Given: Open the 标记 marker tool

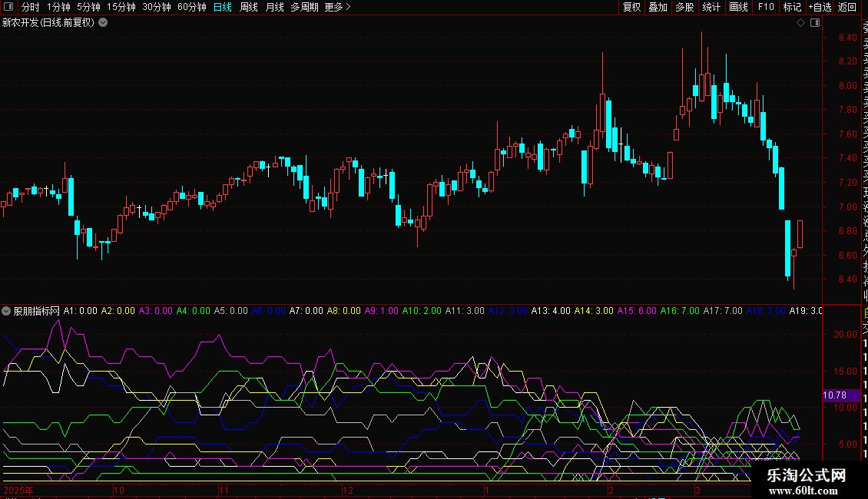Looking at the screenshot, I should click(x=792, y=7).
